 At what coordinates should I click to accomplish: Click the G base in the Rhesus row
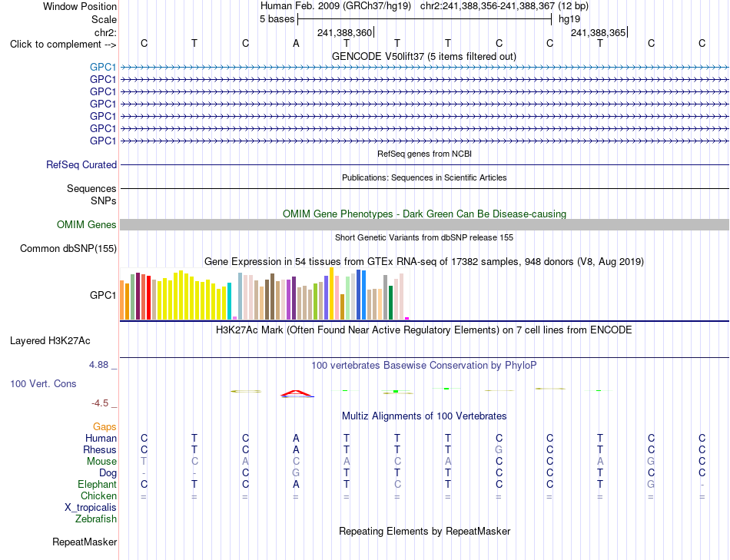click(499, 449)
